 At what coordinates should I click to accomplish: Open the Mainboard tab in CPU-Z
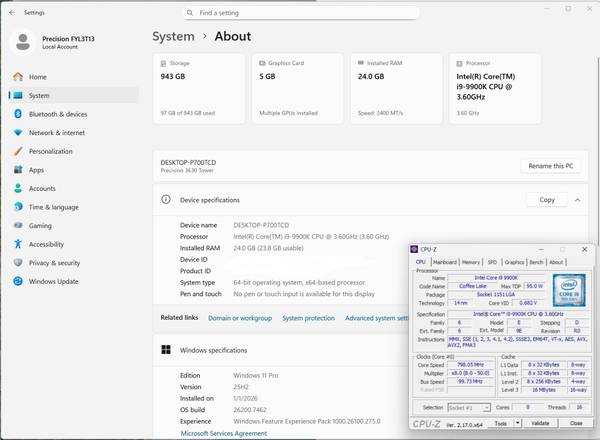tap(445, 262)
